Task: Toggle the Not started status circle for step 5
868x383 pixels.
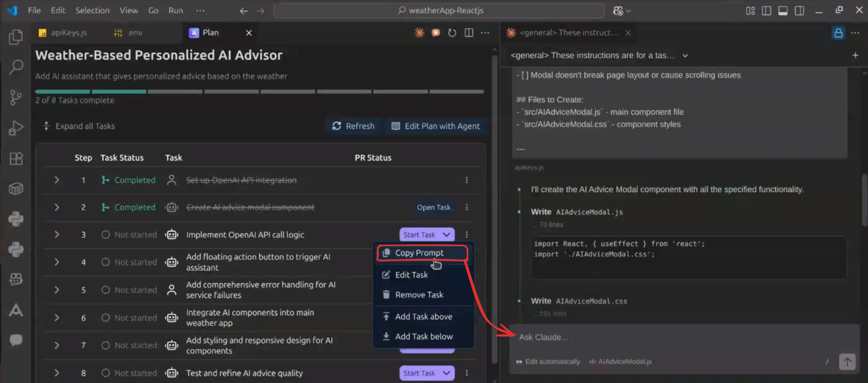Action: 106,290
